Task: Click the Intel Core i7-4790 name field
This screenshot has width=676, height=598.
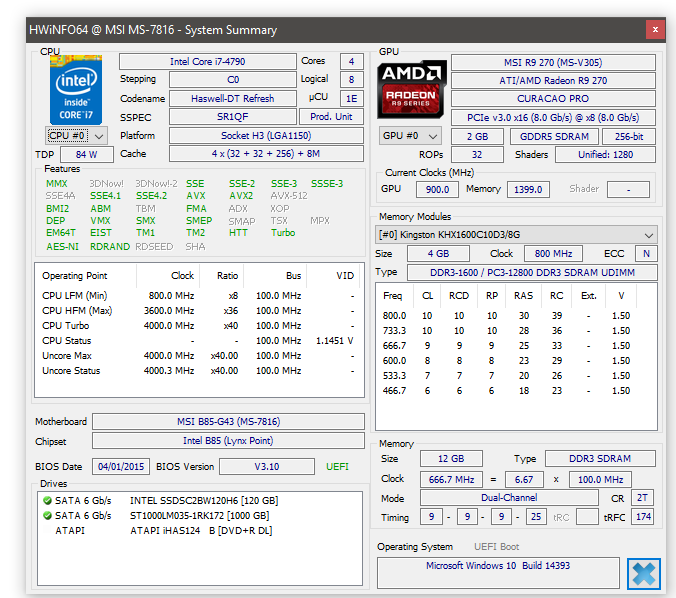Action: [x=208, y=62]
